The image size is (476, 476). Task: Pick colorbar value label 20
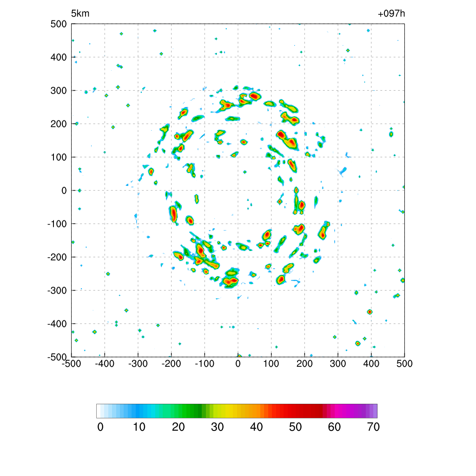pos(178,427)
